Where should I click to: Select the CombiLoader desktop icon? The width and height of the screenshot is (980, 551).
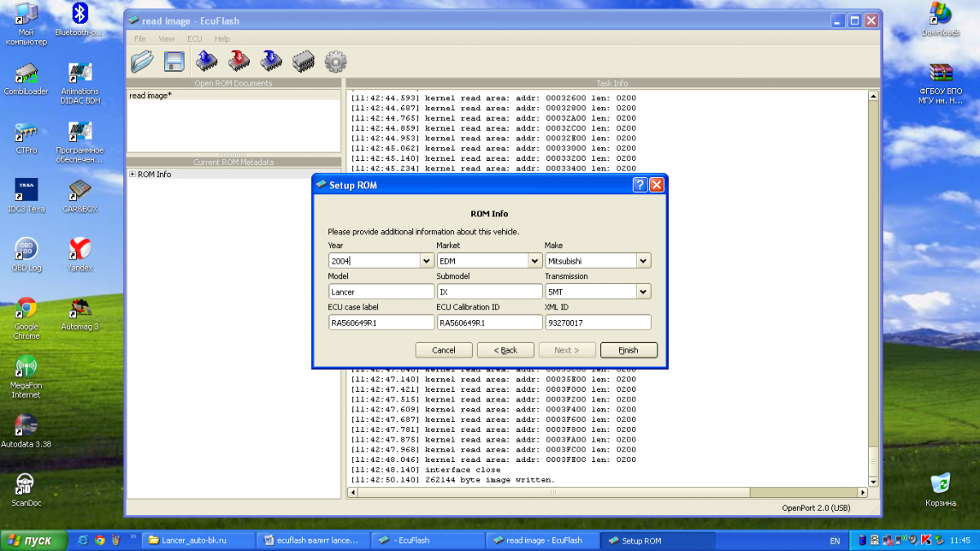26,78
